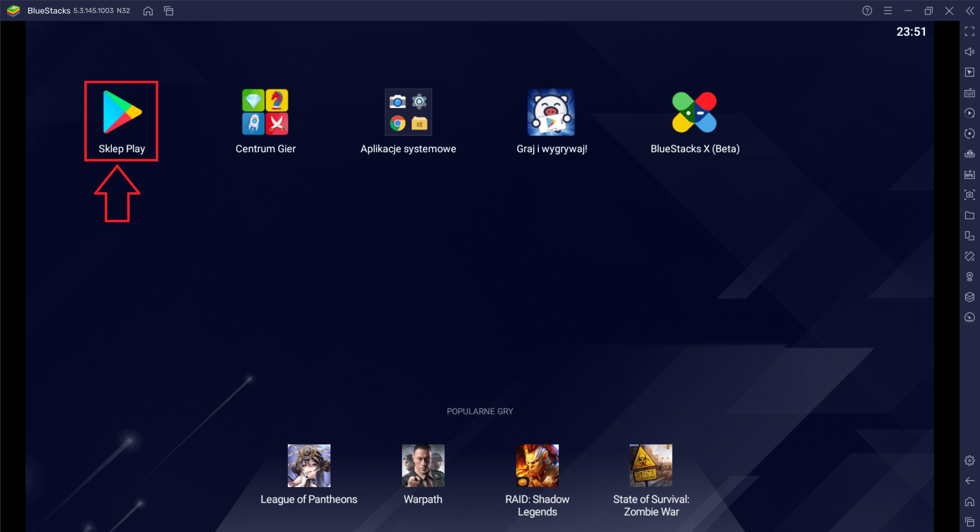The image size is (980, 532).
Task: Open the Centrum Gier folder
Action: [265, 112]
